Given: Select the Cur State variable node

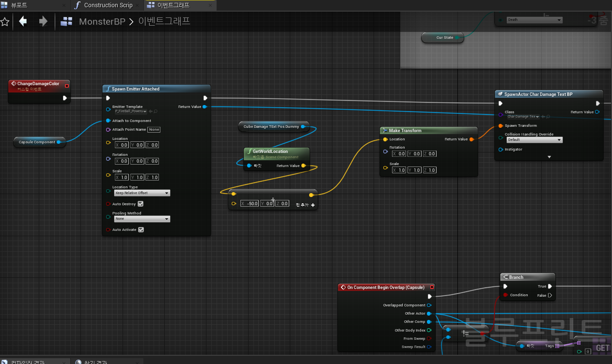Looking at the screenshot, I should (443, 37).
